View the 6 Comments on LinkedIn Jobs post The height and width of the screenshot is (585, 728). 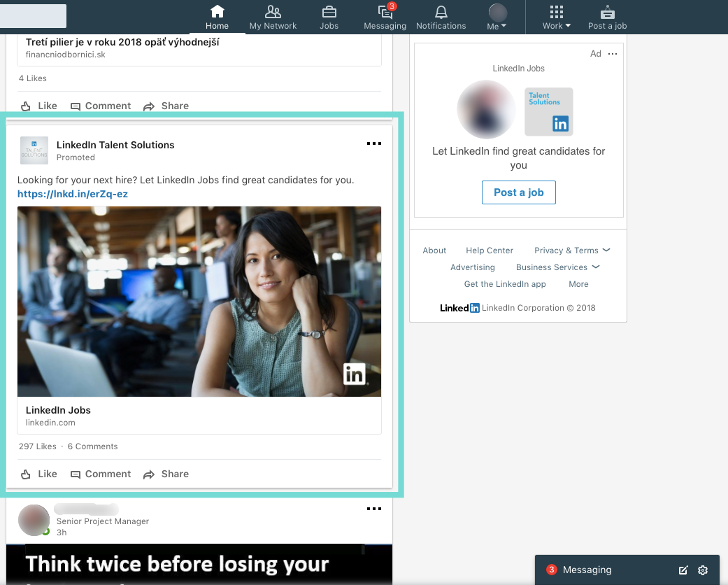(x=92, y=446)
